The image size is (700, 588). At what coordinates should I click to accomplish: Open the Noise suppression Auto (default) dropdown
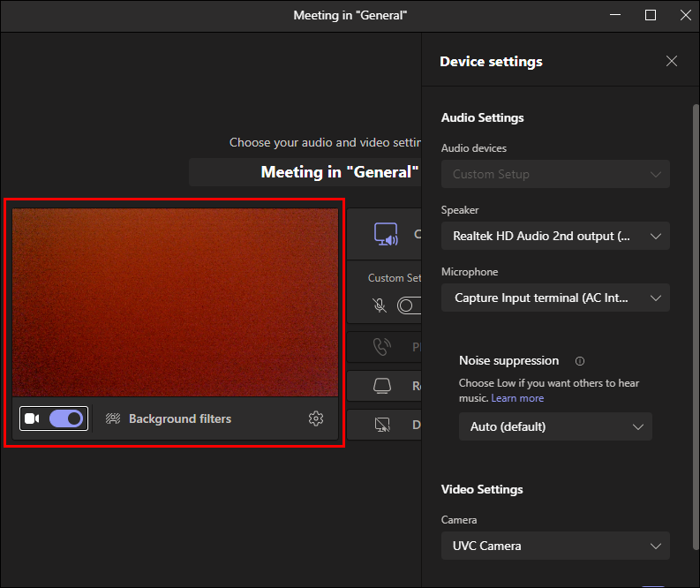[x=555, y=426]
